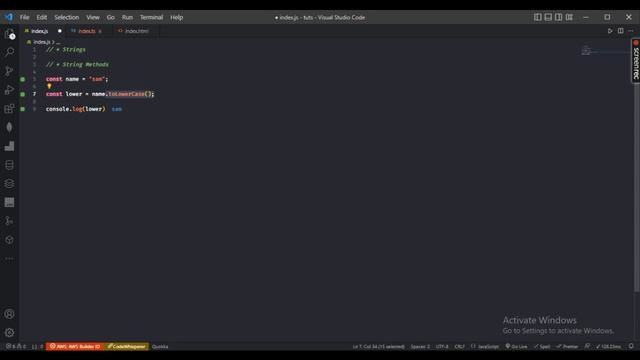Open the MongoDB leaf icon panel

pyautogui.click(x=9, y=127)
